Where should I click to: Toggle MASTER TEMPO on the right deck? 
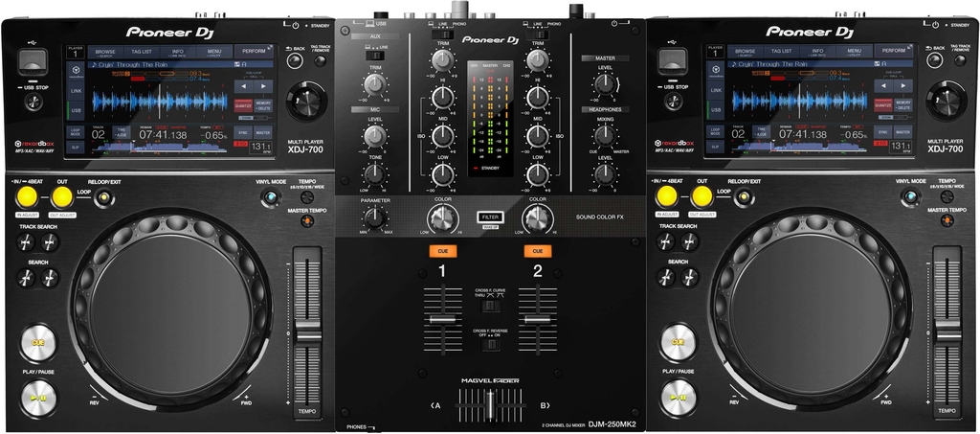pyautogui.click(x=947, y=221)
